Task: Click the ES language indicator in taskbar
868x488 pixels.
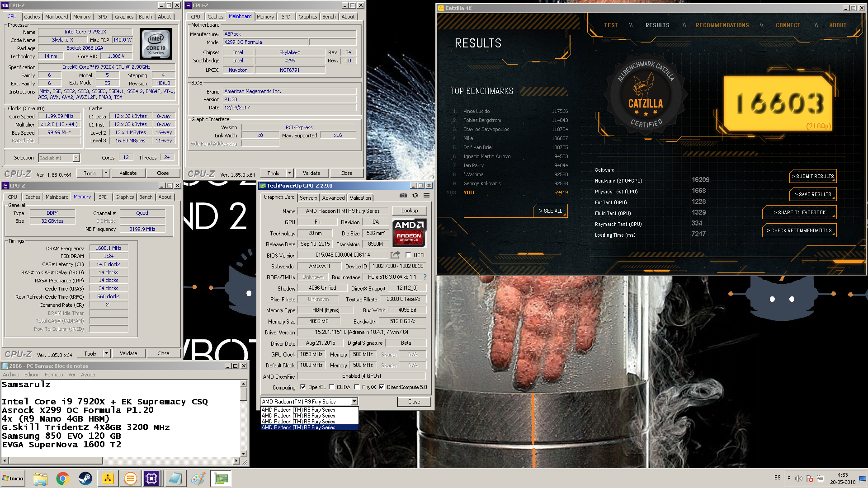Action: pyautogui.click(x=777, y=478)
